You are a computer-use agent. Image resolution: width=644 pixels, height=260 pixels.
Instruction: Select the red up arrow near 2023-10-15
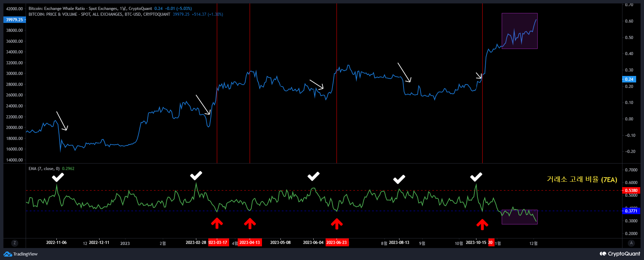(482, 224)
